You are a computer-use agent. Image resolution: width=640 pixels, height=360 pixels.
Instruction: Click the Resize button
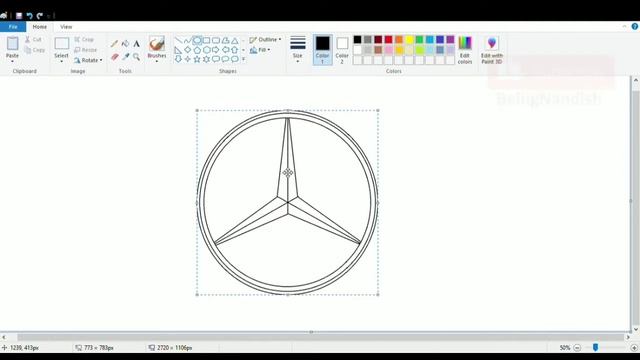click(86, 50)
